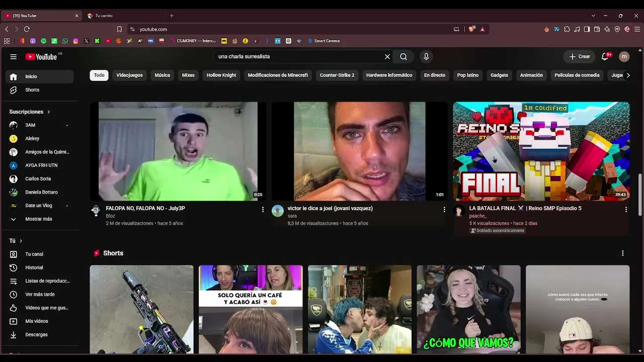The image size is (644, 362).
Task: Expand the Suscripciones section arrow
Action: [x=49, y=112]
